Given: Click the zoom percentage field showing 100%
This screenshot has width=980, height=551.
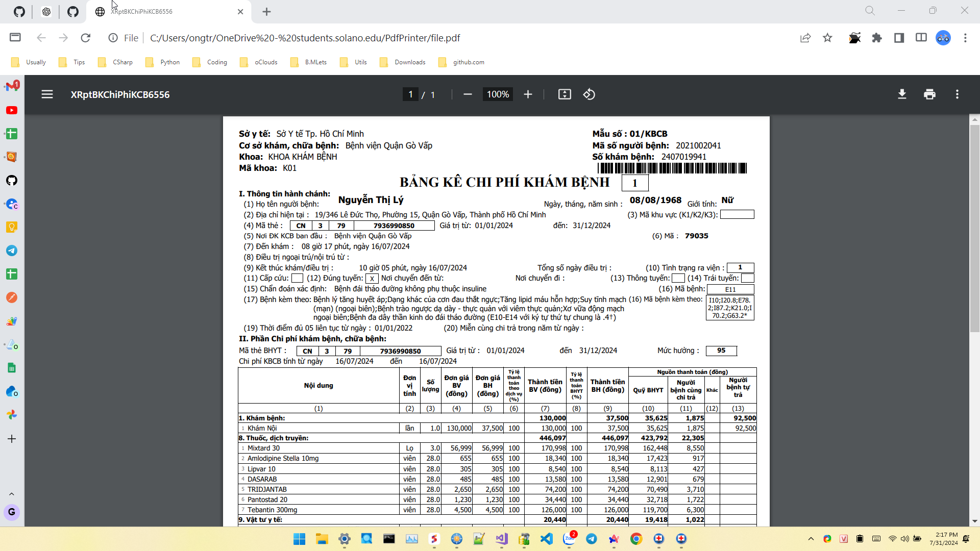Looking at the screenshot, I should click(498, 94).
